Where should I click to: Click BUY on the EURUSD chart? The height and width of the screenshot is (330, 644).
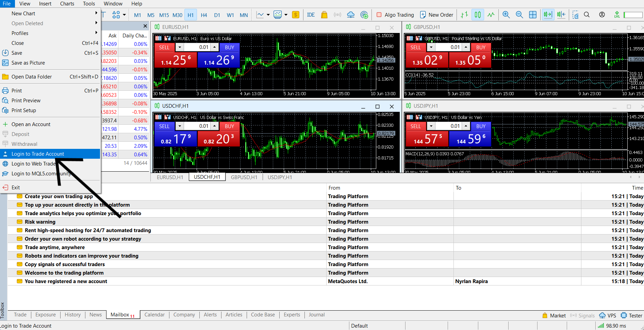[x=229, y=48]
